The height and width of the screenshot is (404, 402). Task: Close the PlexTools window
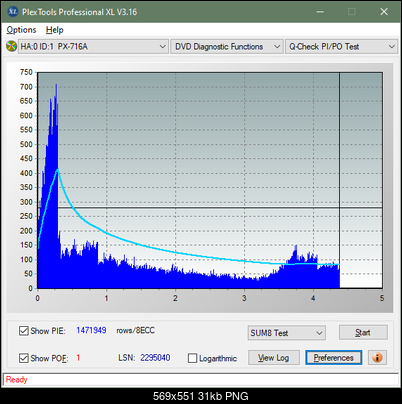click(x=384, y=12)
